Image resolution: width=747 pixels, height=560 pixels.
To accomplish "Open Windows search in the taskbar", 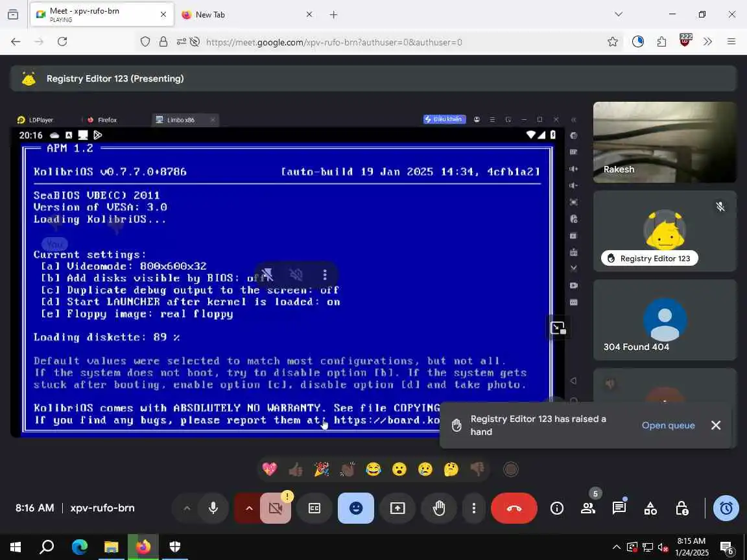I will click(47, 546).
